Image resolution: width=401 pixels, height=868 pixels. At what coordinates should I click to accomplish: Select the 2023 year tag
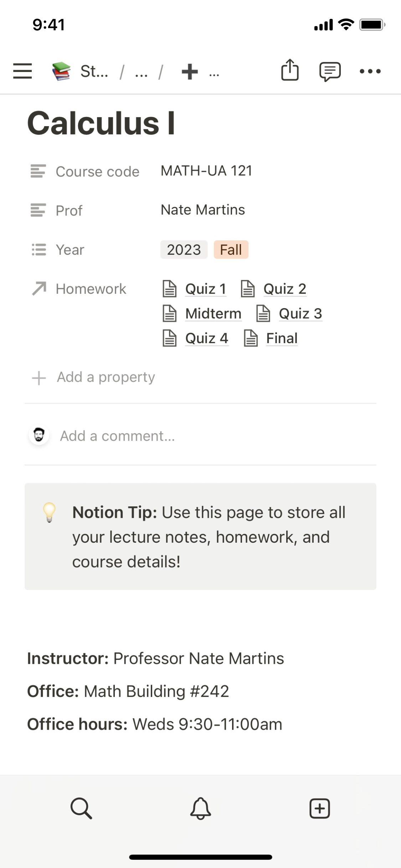point(184,249)
